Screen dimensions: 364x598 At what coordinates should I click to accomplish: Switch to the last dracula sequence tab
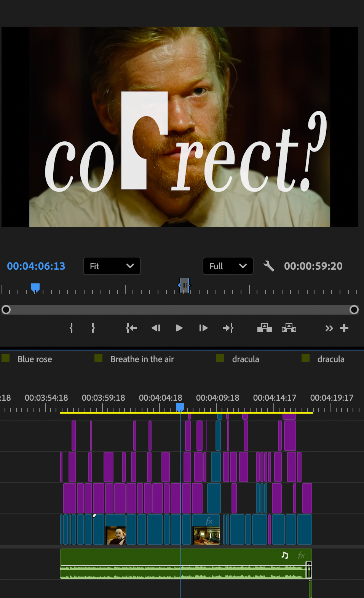coord(331,359)
